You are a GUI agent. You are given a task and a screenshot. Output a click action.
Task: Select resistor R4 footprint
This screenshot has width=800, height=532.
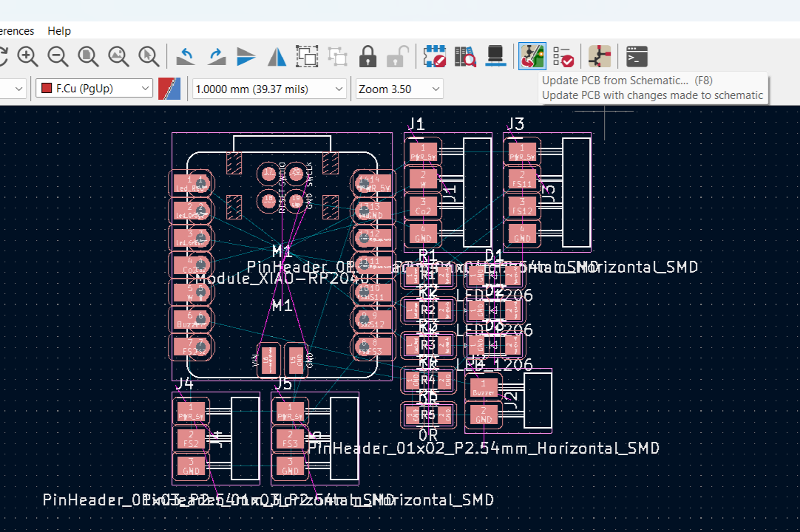[427, 380]
